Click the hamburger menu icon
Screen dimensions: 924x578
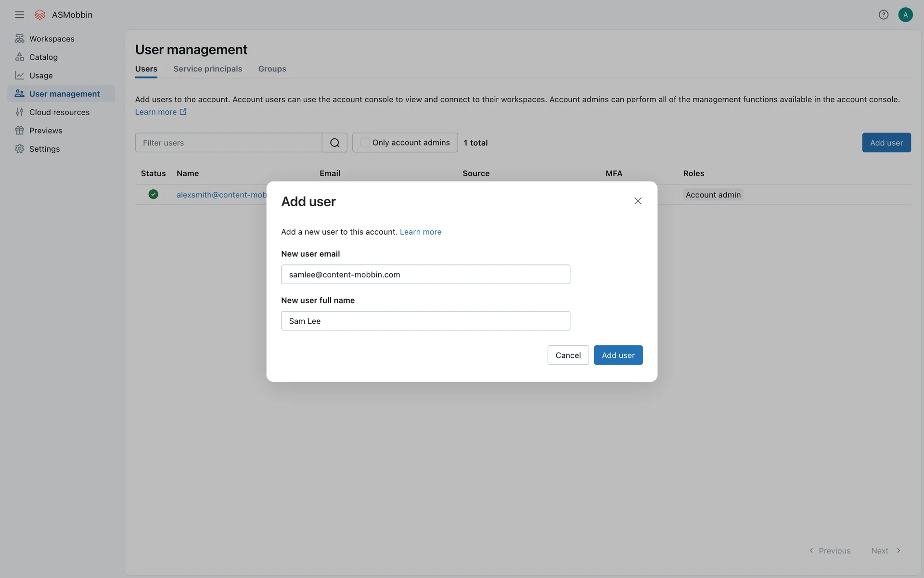(19, 14)
